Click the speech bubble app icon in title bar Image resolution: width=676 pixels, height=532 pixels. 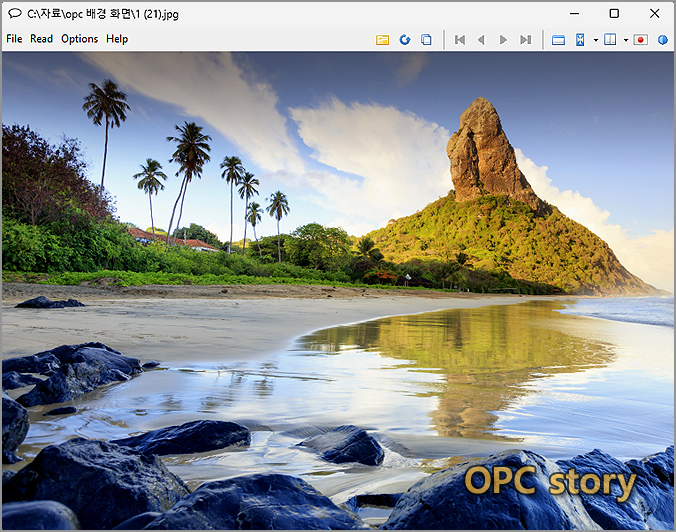point(15,13)
